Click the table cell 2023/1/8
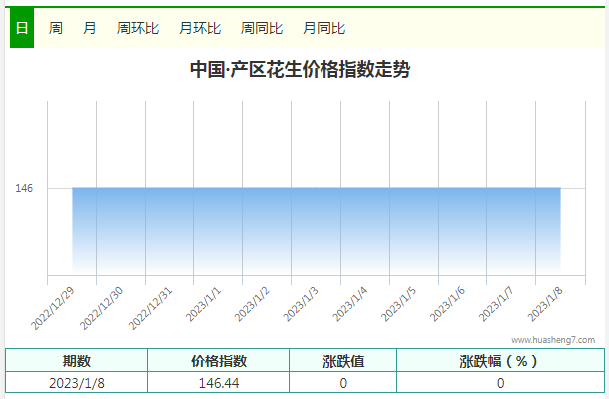The image size is (609, 399). click(x=77, y=383)
